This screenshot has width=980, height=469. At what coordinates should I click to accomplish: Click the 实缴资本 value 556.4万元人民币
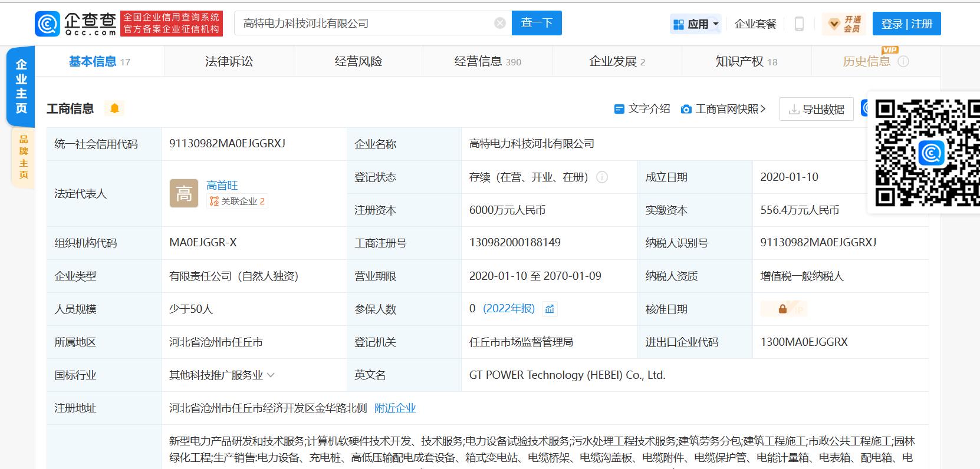800,210
